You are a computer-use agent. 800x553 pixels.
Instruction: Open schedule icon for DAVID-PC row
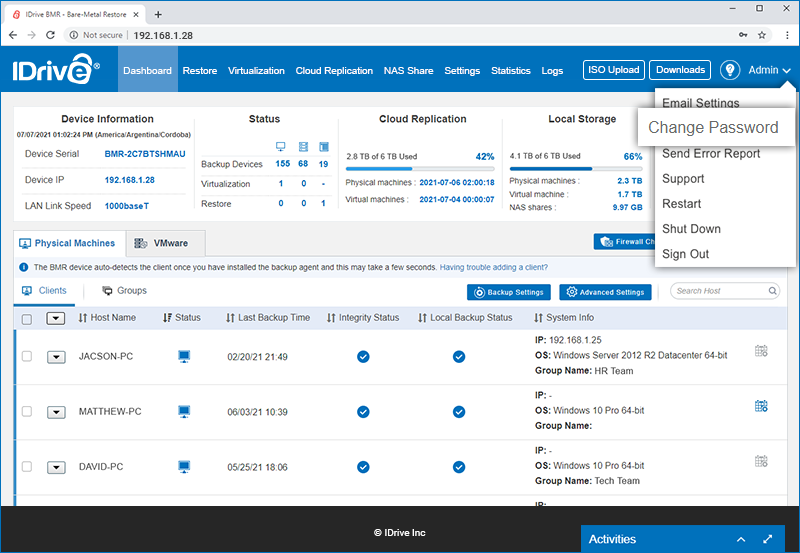tap(761, 461)
